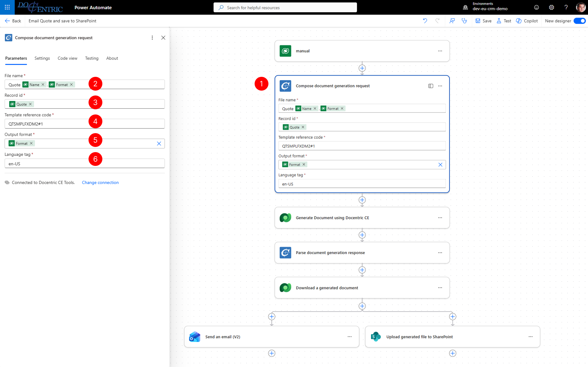
Task: Add step below Parse document generation response
Action: [x=362, y=270]
